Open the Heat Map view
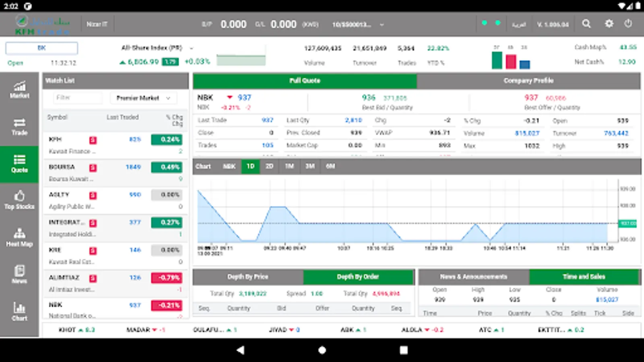 (x=19, y=238)
